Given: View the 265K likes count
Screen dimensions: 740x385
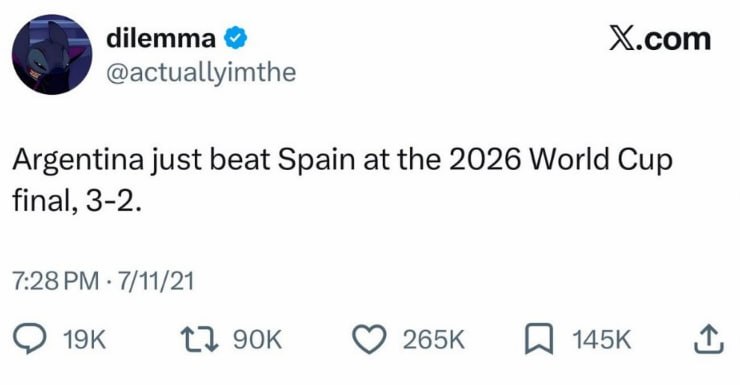Looking at the screenshot, I should coord(434,339).
